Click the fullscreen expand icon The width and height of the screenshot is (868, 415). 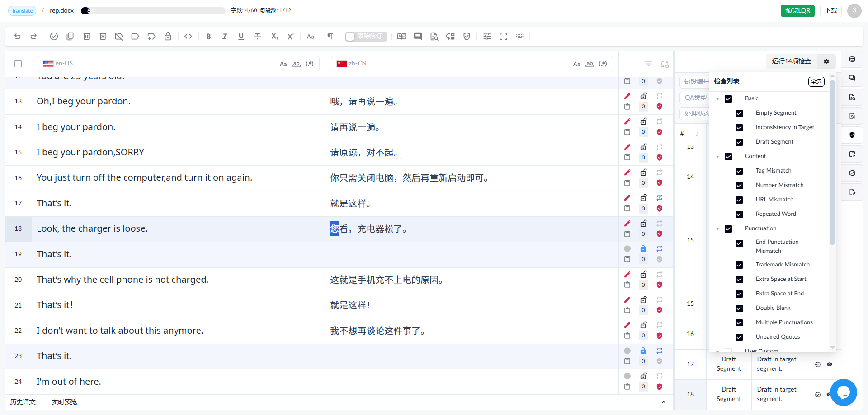coord(503,37)
